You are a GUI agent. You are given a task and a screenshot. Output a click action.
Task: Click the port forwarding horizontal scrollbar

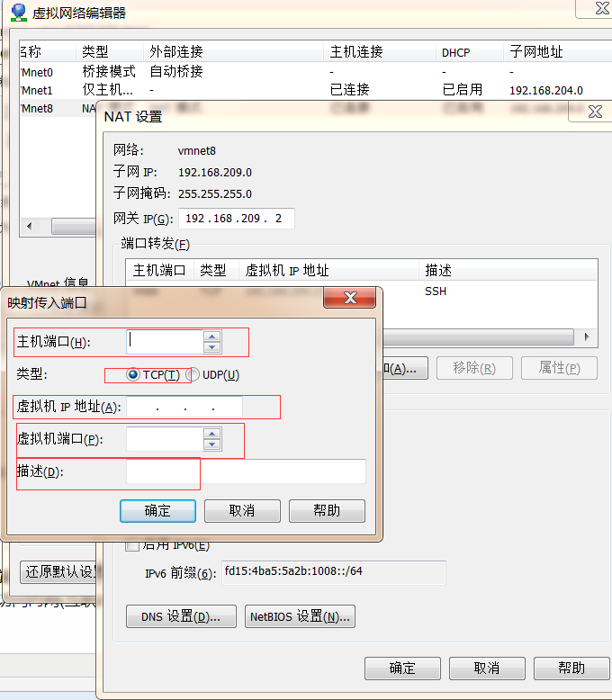click(478, 337)
